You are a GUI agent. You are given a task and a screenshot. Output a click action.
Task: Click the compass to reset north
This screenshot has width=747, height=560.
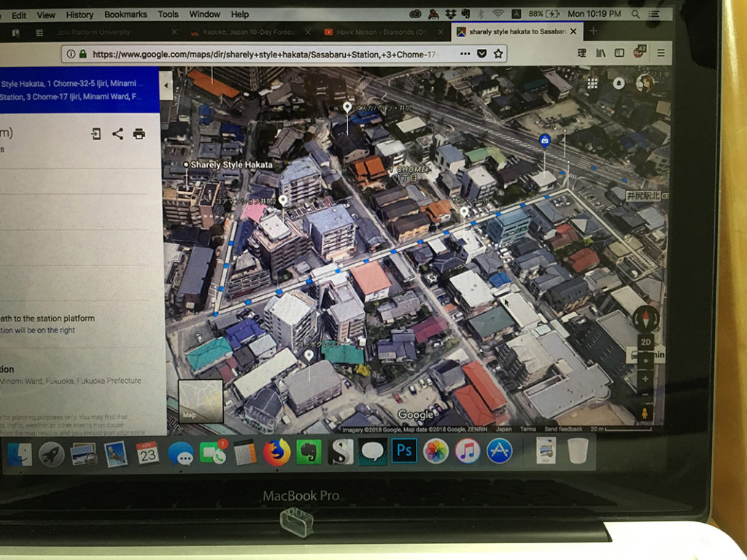(646, 319)
